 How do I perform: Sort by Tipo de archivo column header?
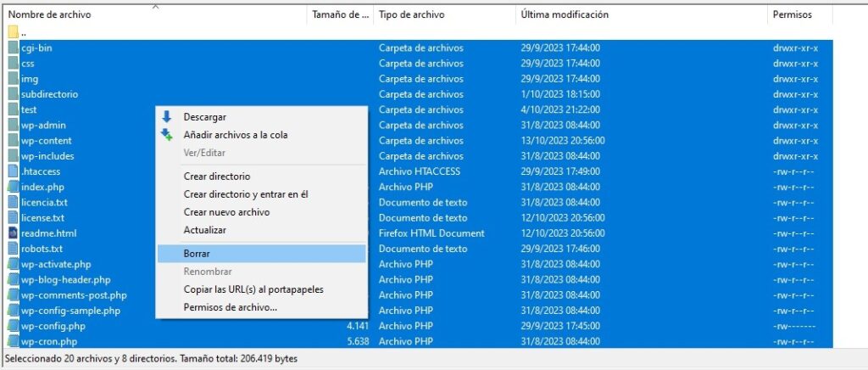tap(444, 14)
